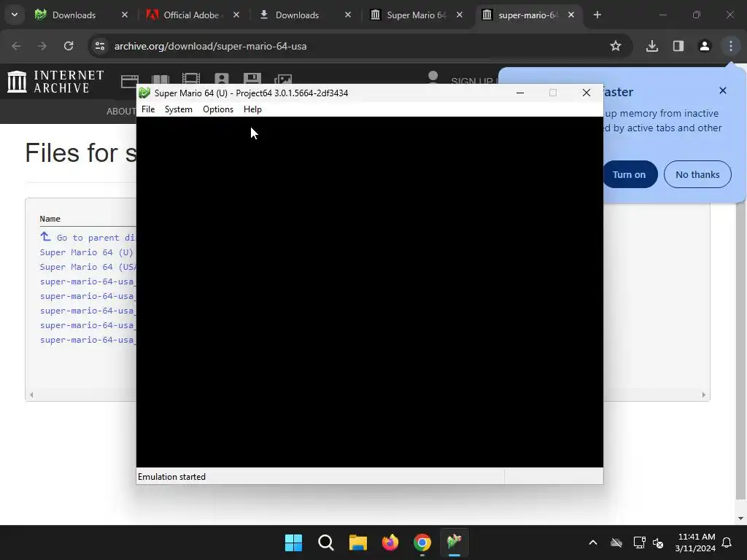Click the Super Mario 64 (U) file link

[87, 252]
